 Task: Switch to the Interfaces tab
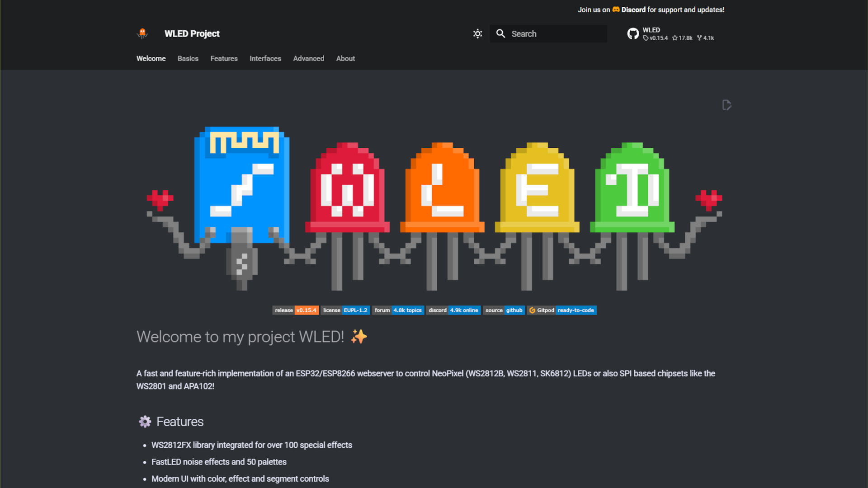click(265, 58)
